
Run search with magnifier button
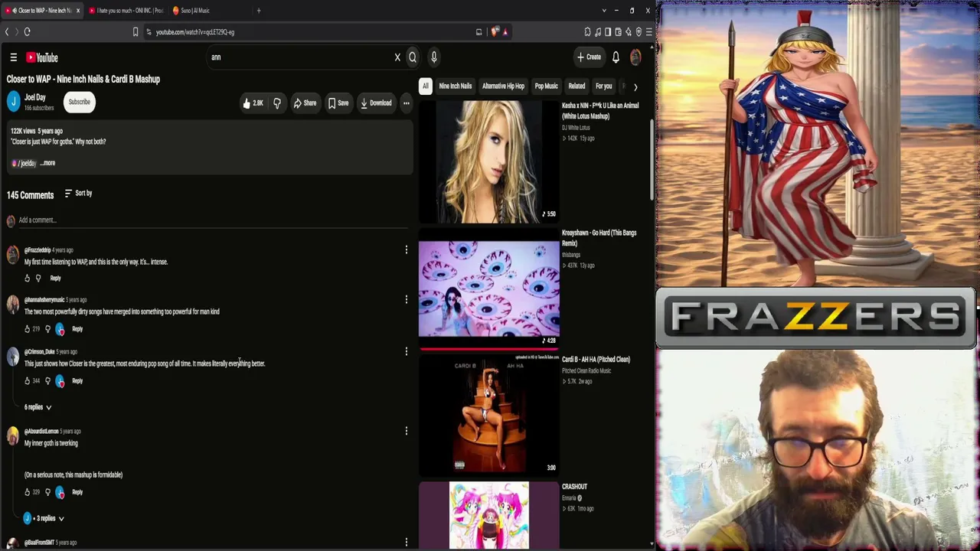tap(413, 57)
